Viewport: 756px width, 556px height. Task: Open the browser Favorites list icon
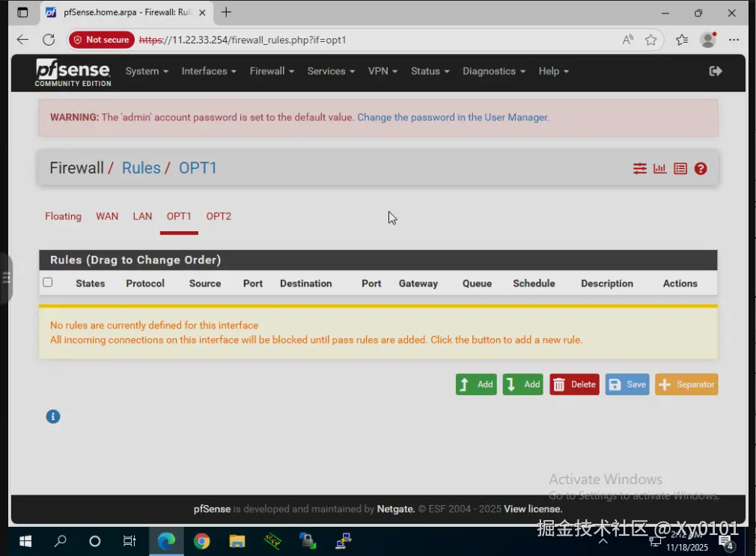pyautogui.click(x=682, y=40)
